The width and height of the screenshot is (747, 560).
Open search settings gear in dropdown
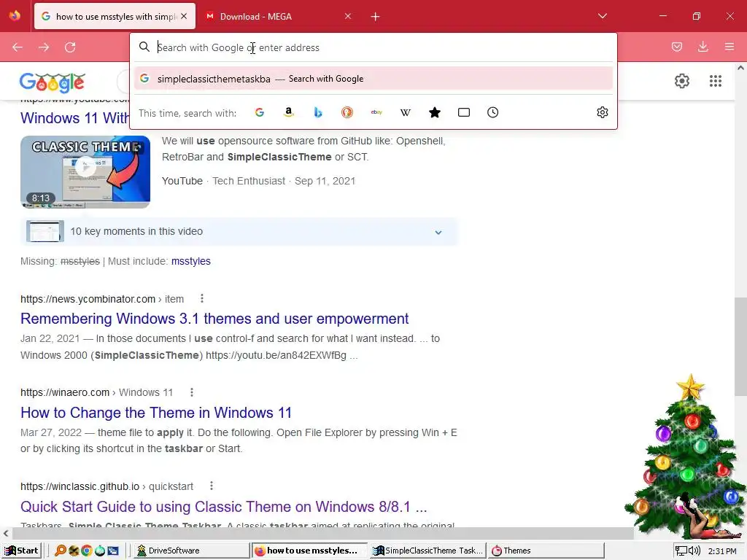coord(602,112)
